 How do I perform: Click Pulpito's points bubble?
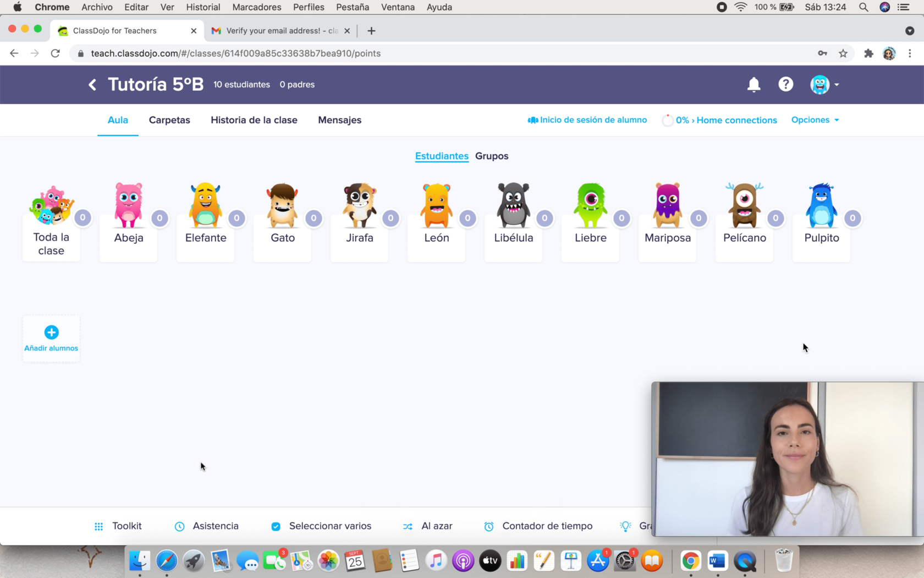pos(853,218)
